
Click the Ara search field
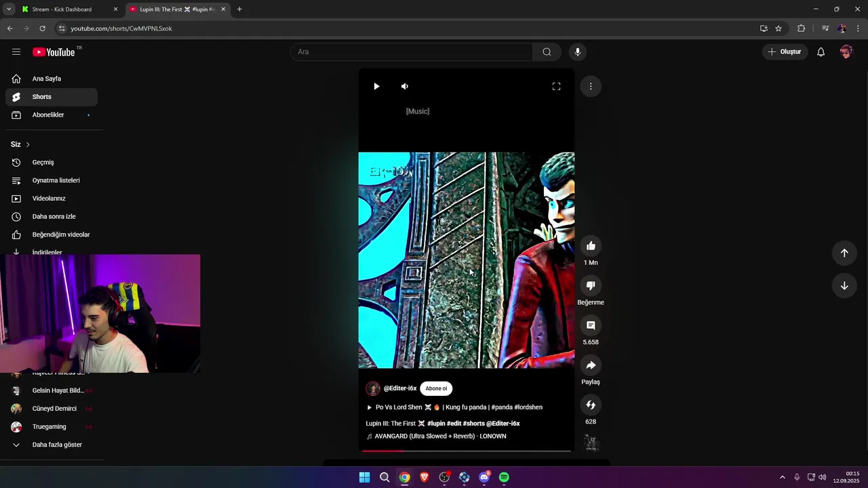[x=412, y=52]
